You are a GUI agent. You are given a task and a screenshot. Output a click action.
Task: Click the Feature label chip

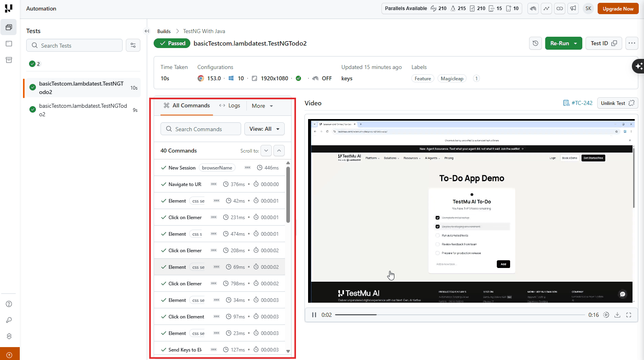[423, 78]
